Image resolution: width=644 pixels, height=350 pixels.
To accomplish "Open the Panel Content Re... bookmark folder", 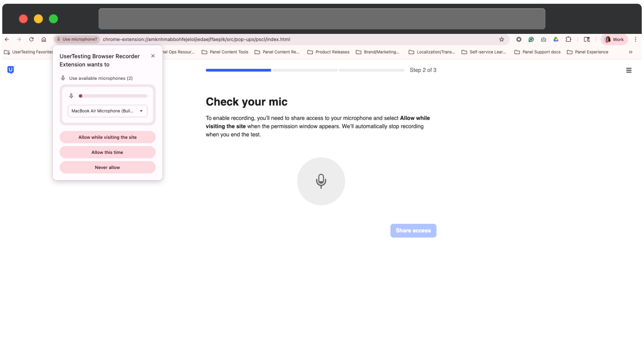I will [x=277, y=52].
